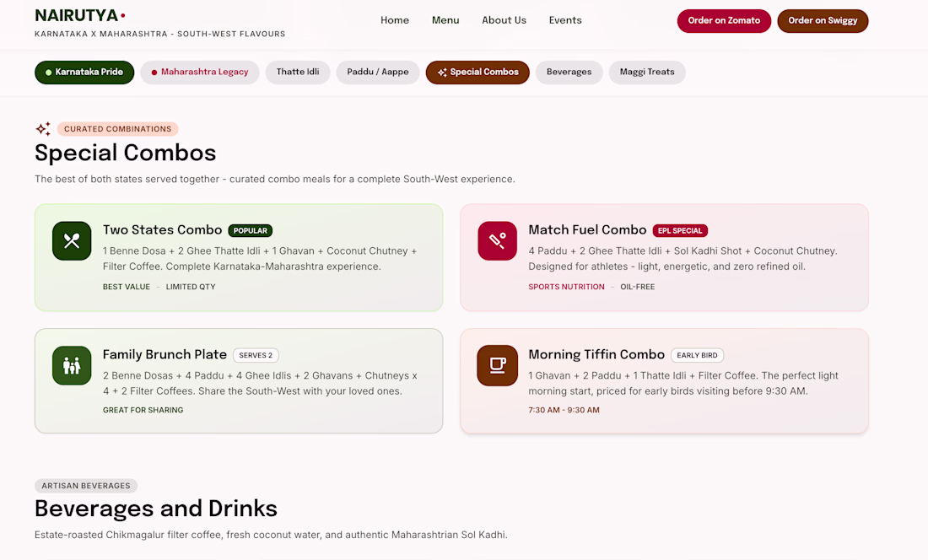Select the Karnataka Pride category tab

84,73
